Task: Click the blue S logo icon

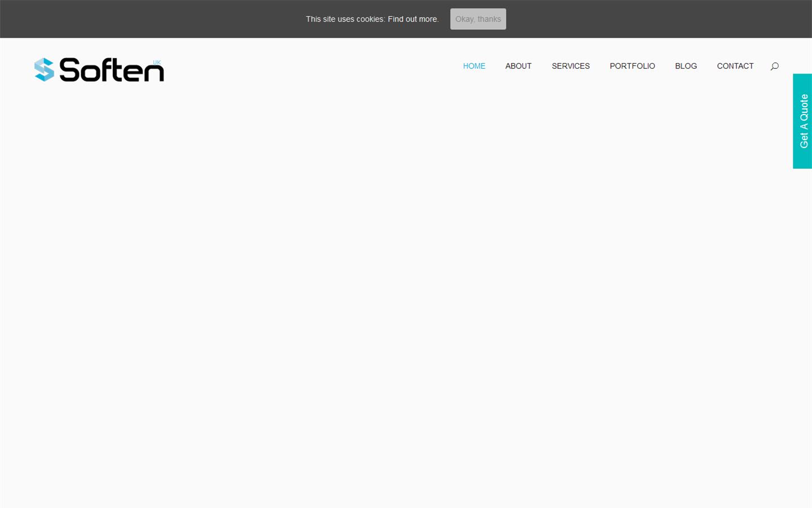Action: [x=44, y=70]
